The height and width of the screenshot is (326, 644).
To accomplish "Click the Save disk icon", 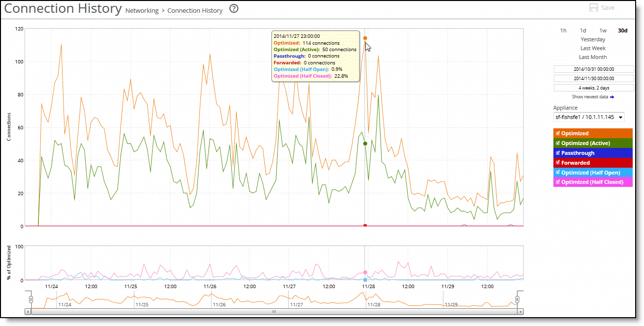I will (x=594, y=8).
